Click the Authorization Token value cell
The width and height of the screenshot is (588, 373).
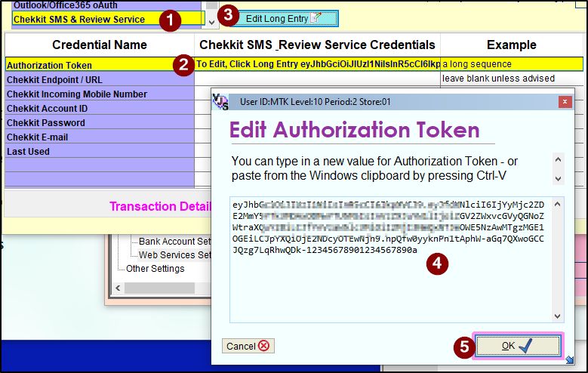(x=317, y=64)
